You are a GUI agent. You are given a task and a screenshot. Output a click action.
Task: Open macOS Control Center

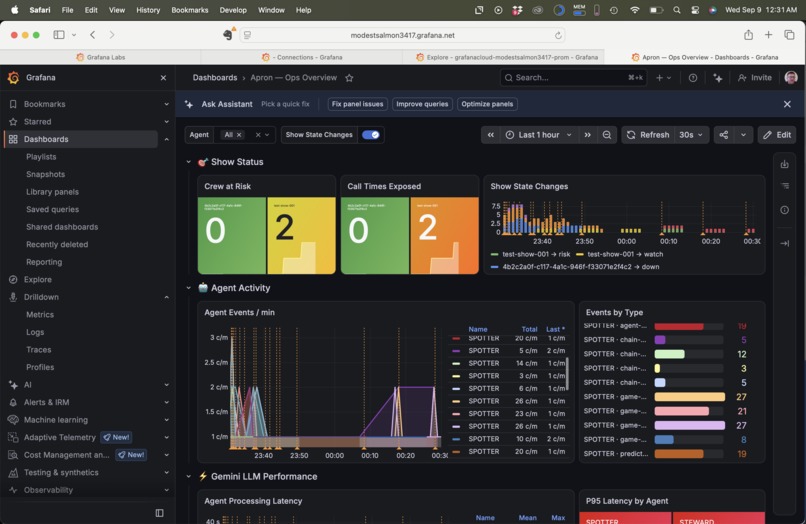[x=695, y=10]
